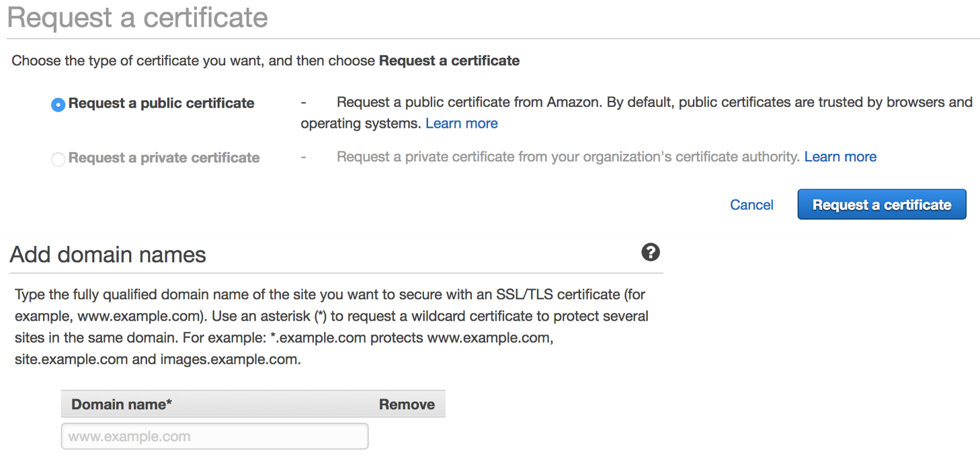This screenshot has width=980, height=465.
Task: Click the Domain name* column header
Action: pos(122,404)
